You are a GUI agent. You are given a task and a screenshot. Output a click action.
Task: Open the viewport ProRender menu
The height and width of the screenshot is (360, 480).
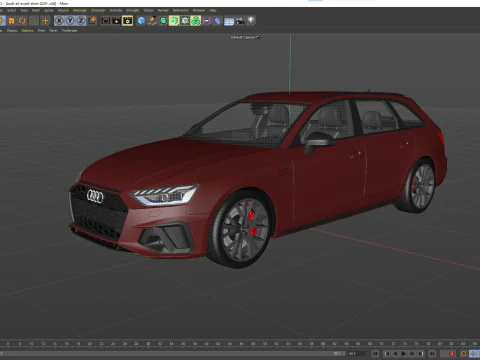pos(69,31)
